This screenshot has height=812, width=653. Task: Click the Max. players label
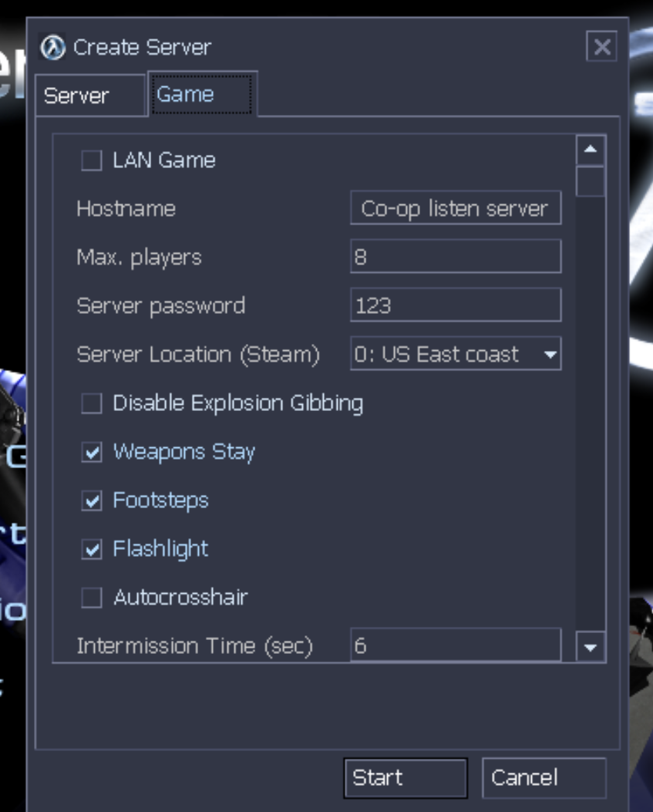pos(139,258)
